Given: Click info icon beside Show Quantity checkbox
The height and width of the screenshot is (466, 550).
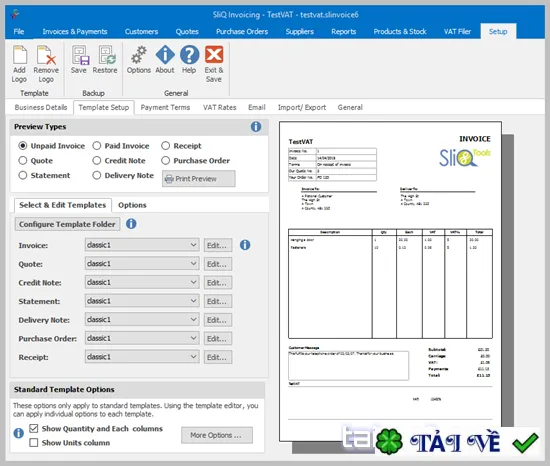Looking at the screenshot, I should [19, 433].
